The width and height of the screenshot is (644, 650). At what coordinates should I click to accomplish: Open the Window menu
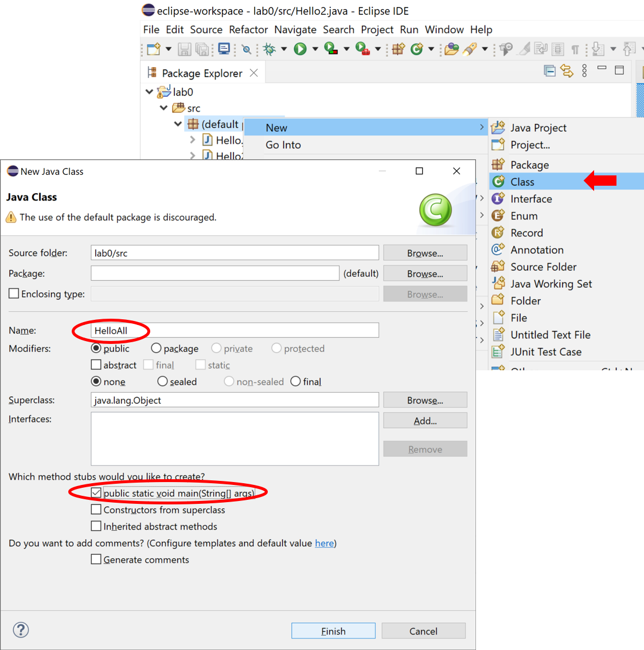click(x=444, y=30)
